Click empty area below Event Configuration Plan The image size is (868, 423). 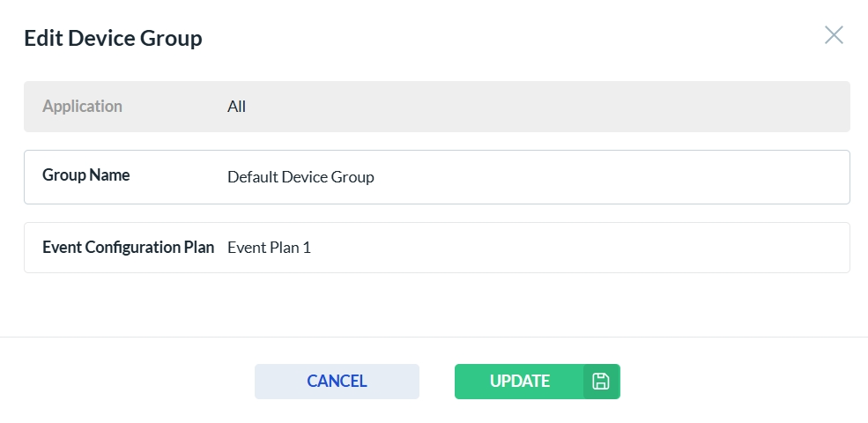(434, 304)
